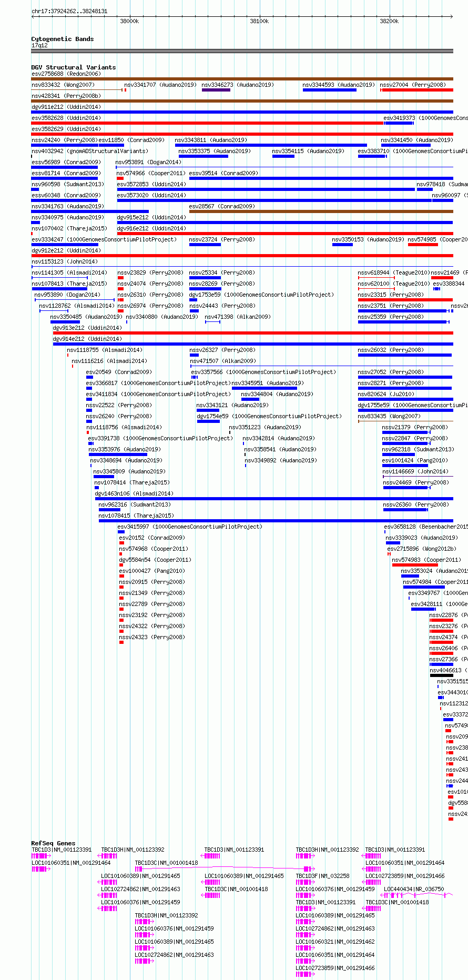Open variant nsv3341707 (Audano2019)
Screen dimensions: 468x980
160,85
